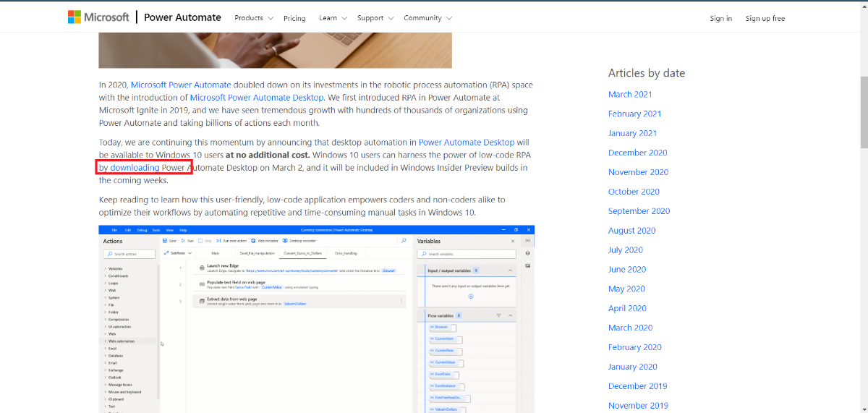
Task: Open December 2019 articles
Action: click(x=637, y=386)
